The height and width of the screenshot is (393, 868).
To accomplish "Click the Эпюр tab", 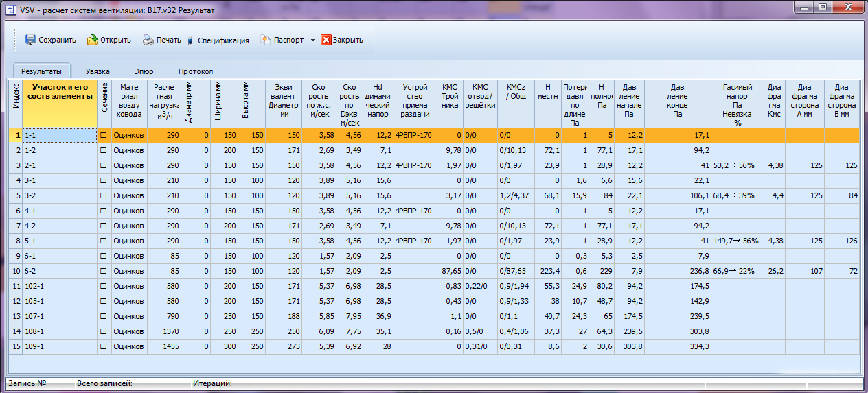I will 144,71.
